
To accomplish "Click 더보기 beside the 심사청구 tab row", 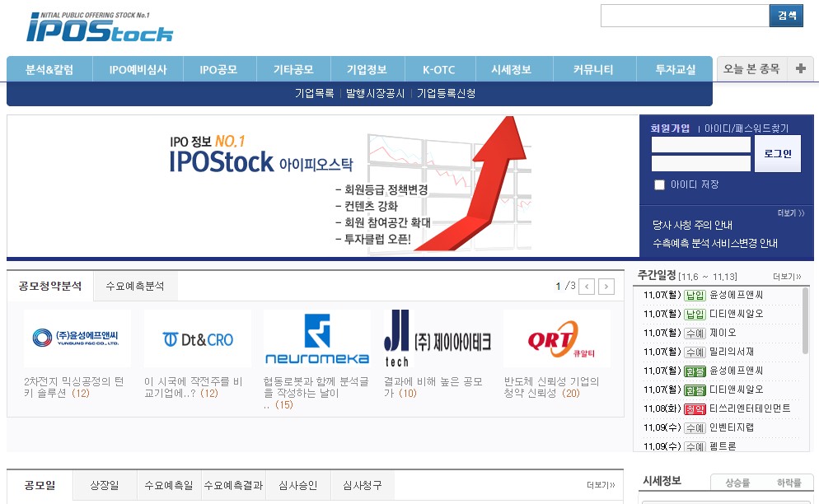I will click(x=601, y=485).
